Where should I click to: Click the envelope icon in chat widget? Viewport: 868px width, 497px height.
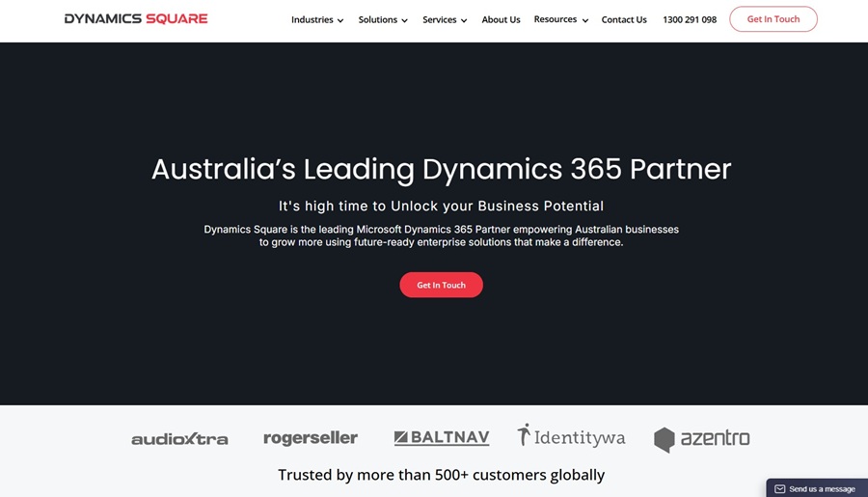coord(779,488)
